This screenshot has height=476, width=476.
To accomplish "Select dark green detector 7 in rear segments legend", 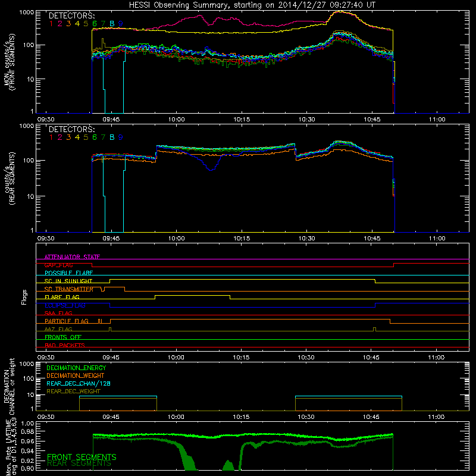I will [x=103, y=137].
